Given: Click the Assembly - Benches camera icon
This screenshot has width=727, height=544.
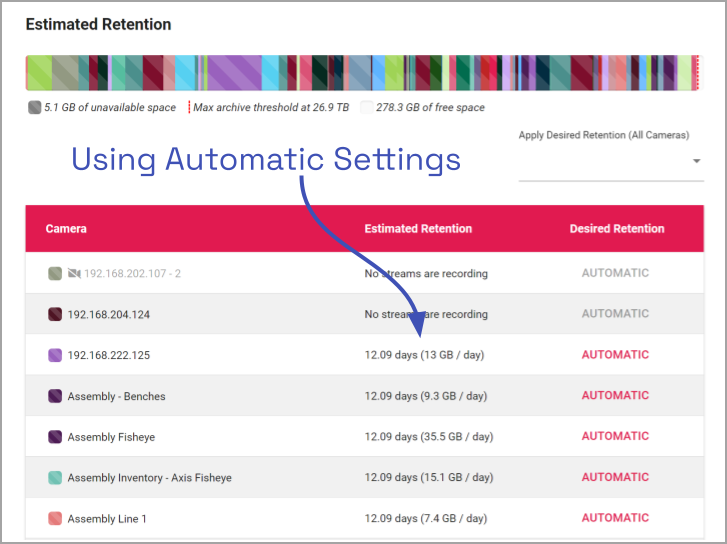Looking at the screenshot, I should coord(55,396).
